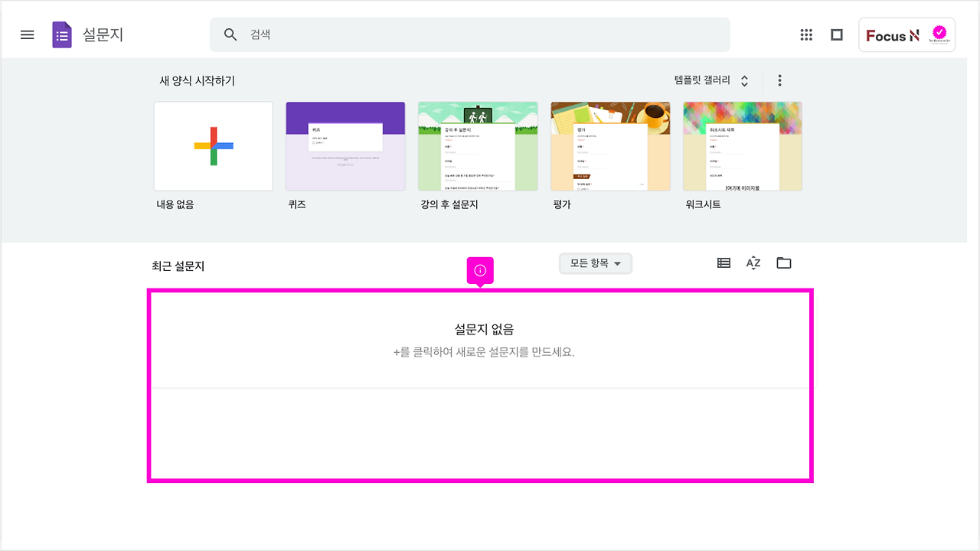The image size is (980, 551).
Task: Open the Google Forms home icon
Action: point(61,34)
